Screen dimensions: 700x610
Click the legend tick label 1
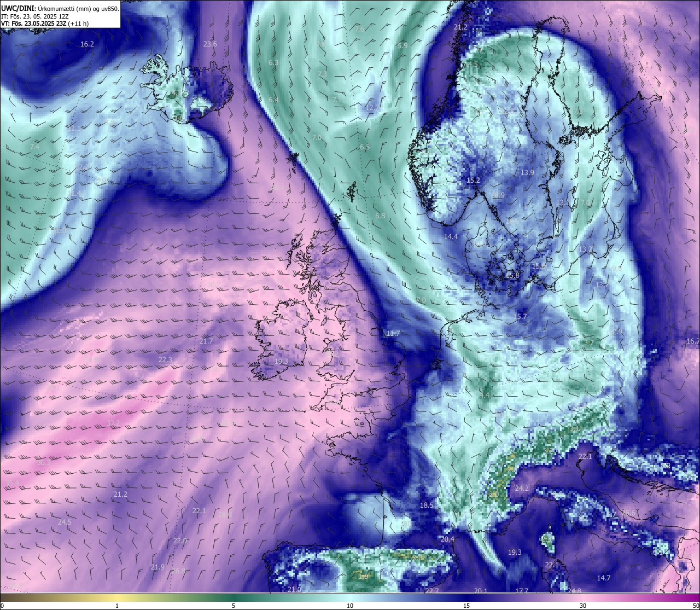click(117, 605)
